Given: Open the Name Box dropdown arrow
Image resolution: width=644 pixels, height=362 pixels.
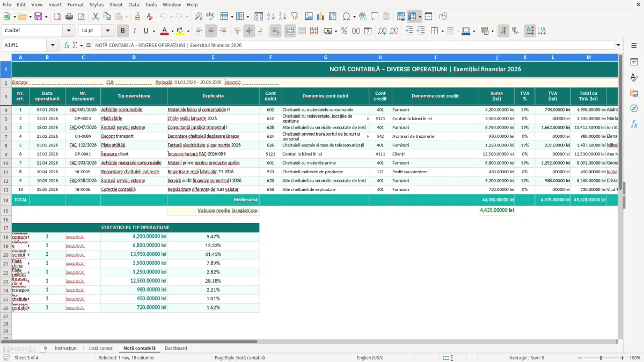Looking at the screenshot, I should 53,45.
